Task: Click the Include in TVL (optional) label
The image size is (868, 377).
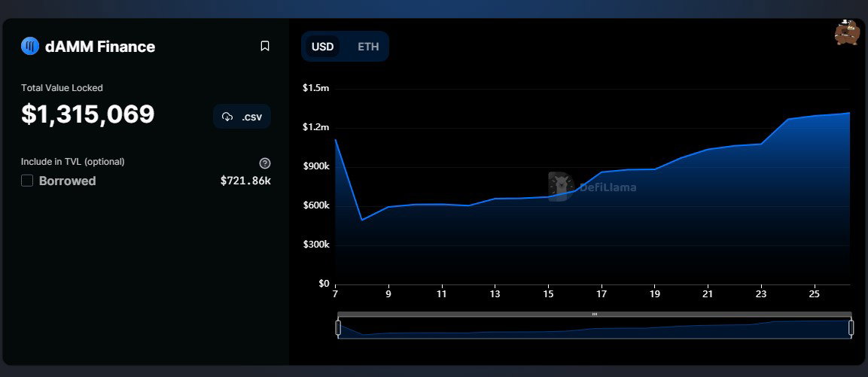Action: 72,162
